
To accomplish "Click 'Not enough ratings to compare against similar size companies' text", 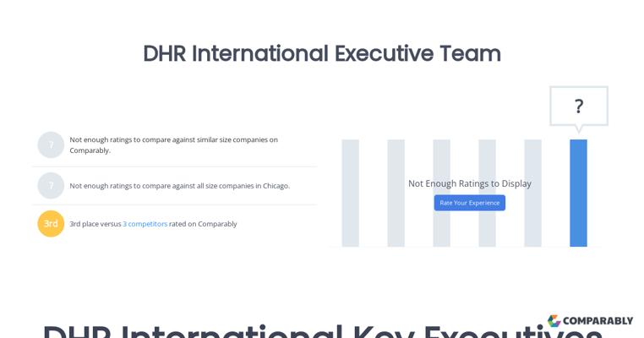I will tap(174, 145).
